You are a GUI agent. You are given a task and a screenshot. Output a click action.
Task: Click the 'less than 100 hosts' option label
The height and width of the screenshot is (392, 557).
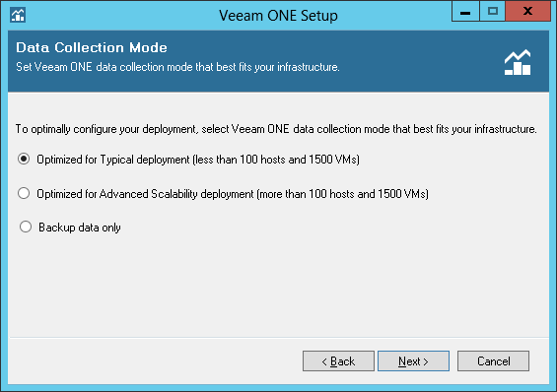coord(198,160)
